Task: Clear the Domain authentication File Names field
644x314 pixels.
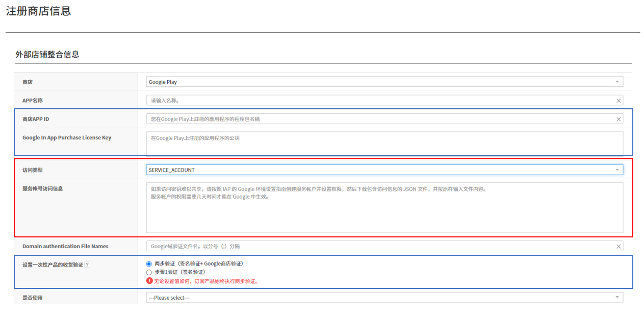Action: (618, 246)
